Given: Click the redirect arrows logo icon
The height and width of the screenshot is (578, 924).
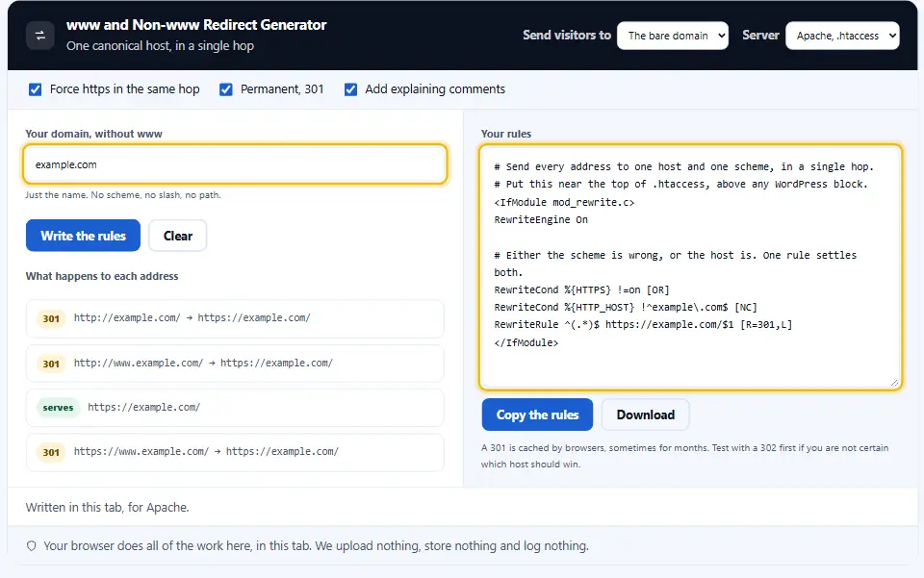Looking at the screenshot, I should [x=40, y=36].
